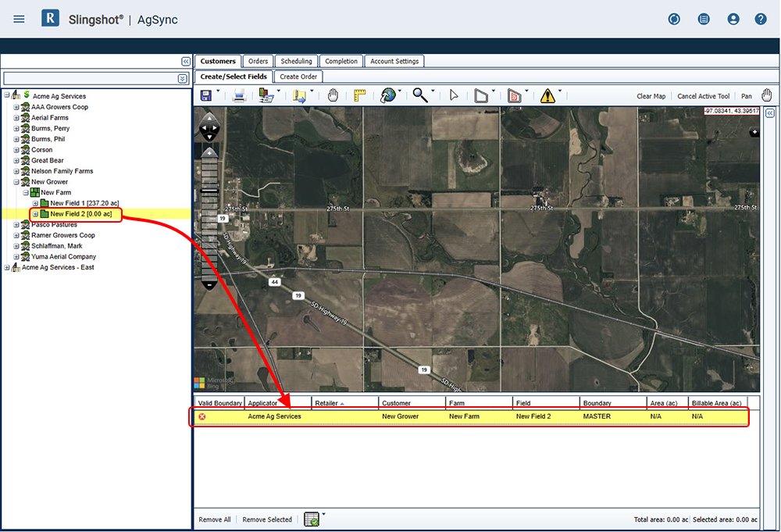The width and height of the screenshot is (781, 532).
Task: Expand the AAA Growers Coop node
Action: coord(16,107)
